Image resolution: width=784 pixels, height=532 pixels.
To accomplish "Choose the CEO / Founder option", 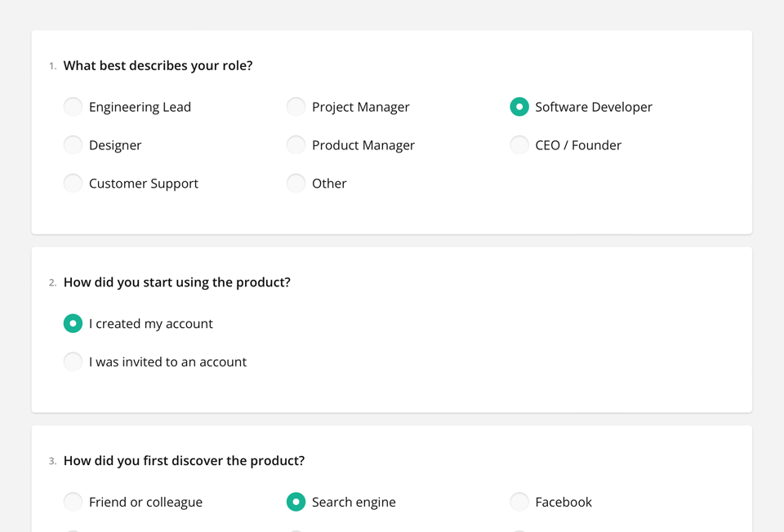I will (x=519, y=145).
